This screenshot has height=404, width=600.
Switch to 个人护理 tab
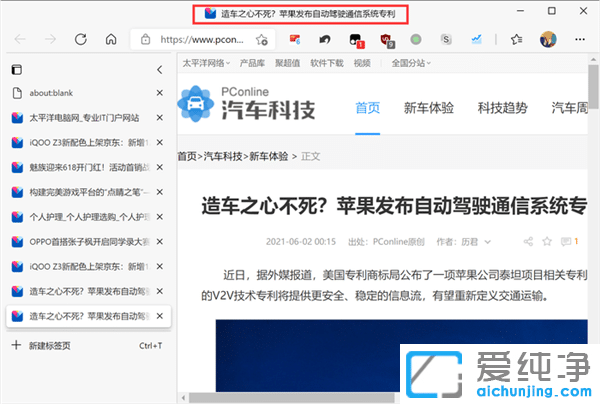click(88, 217)
